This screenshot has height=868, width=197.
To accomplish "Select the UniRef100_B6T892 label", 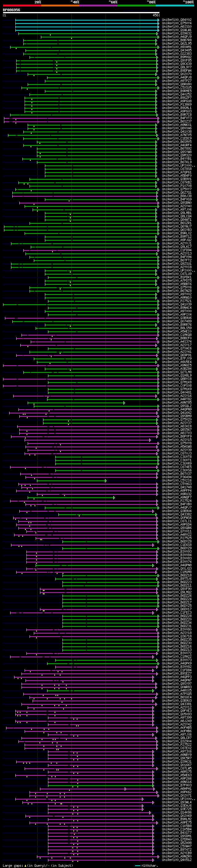I will (177, 149).
